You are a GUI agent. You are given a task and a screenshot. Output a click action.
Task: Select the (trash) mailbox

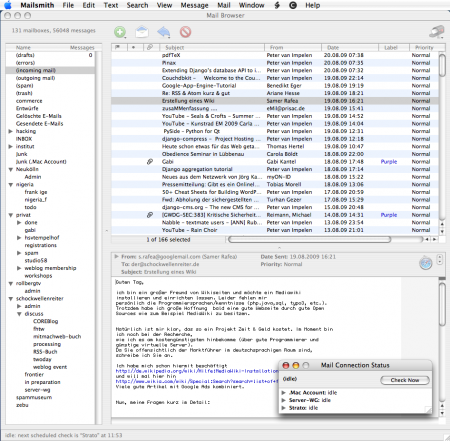coord(50,93)
